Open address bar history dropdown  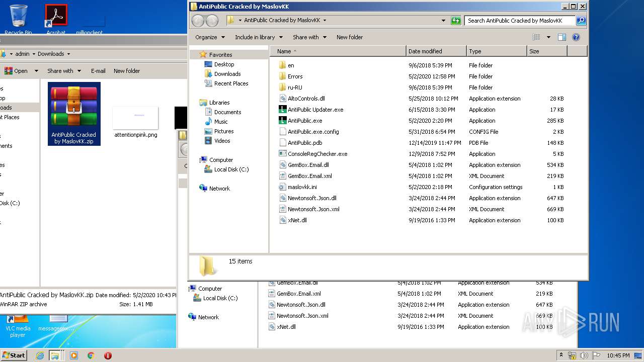(443, 21)
